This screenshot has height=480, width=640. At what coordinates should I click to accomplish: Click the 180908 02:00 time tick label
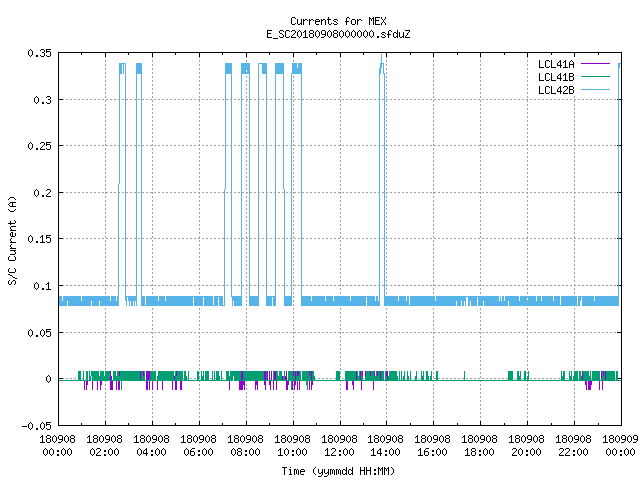[x=104, y=446]
